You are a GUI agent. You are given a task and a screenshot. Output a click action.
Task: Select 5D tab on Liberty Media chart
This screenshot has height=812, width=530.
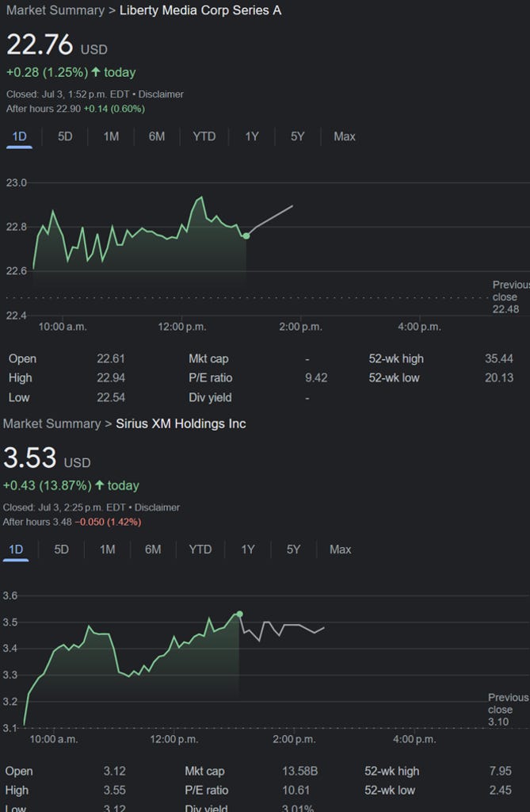pos(65,136)
